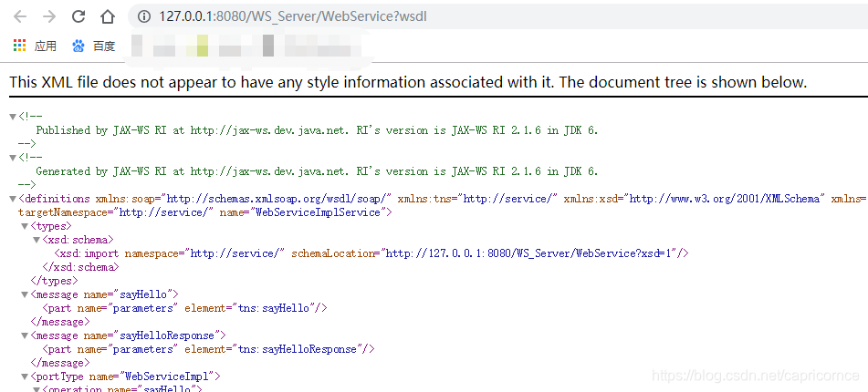Viewport: 868px width, 392px height.
Task: Focus the address bar URL field
Action: (497, 16)
